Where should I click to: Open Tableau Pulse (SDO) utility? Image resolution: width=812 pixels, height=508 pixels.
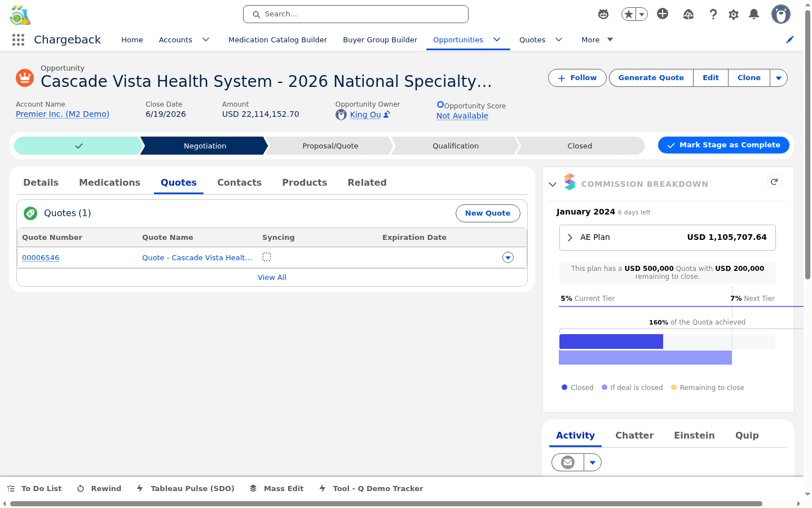coord(186,488)
